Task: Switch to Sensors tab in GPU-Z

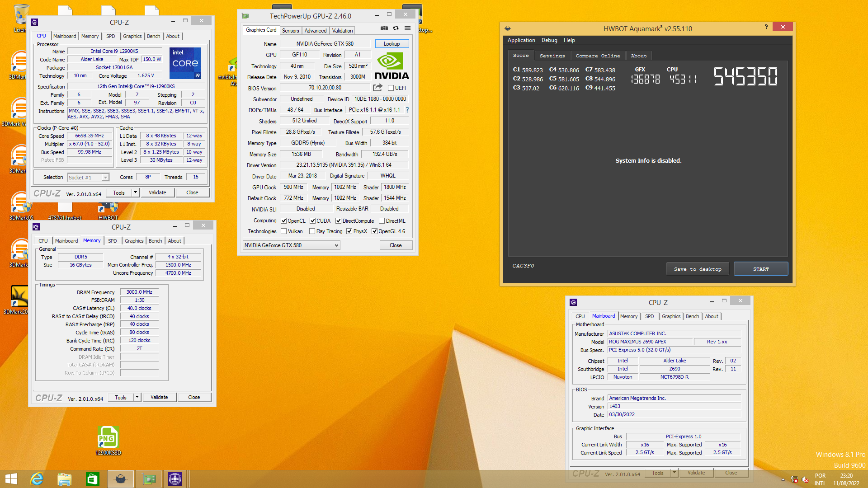Action: (x=291, y=31)
